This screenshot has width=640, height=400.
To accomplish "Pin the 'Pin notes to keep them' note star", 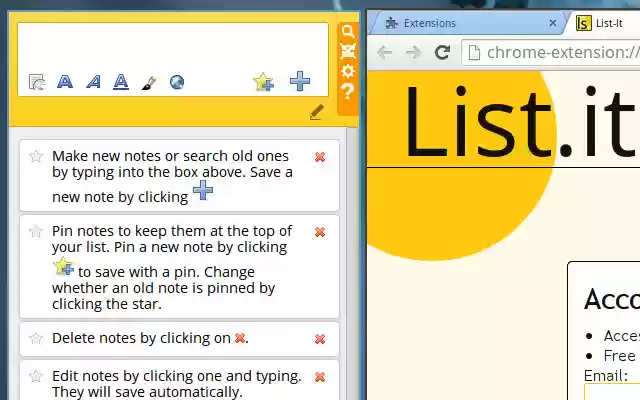I will click(x=36, y=231).
